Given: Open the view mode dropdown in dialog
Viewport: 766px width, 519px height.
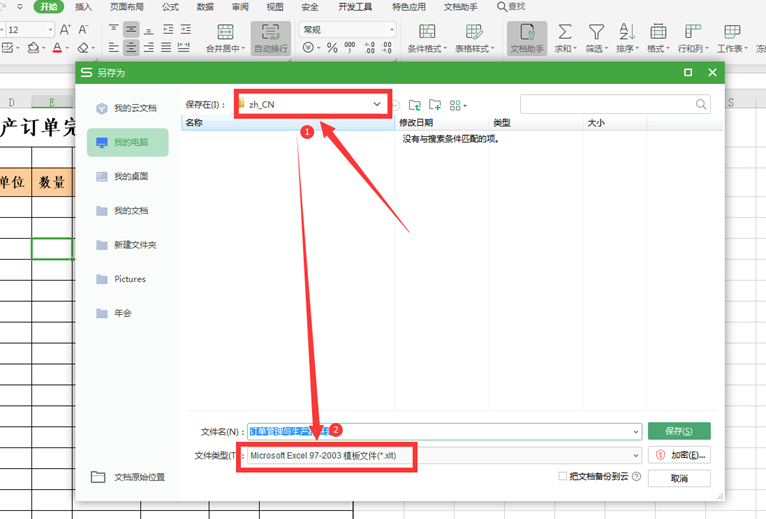Looking at the screenshot, I should (465, 106).
